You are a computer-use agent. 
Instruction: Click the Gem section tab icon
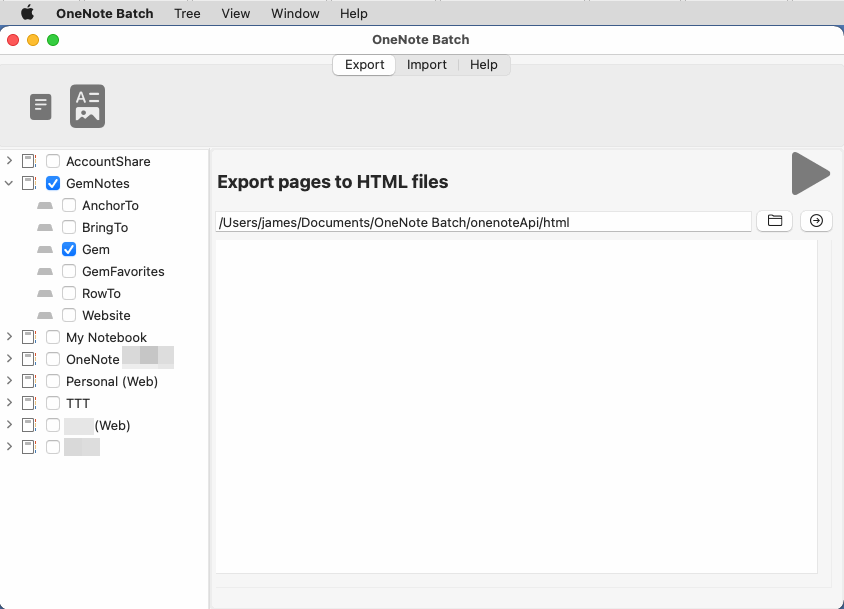tap(45, 249)
